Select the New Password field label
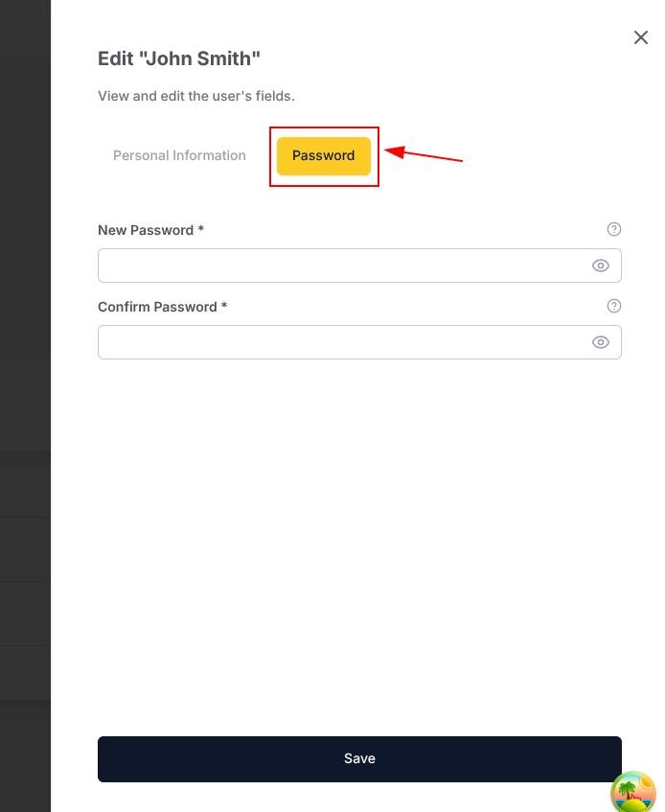Viewport: 665px width, 812px height. 146,230
